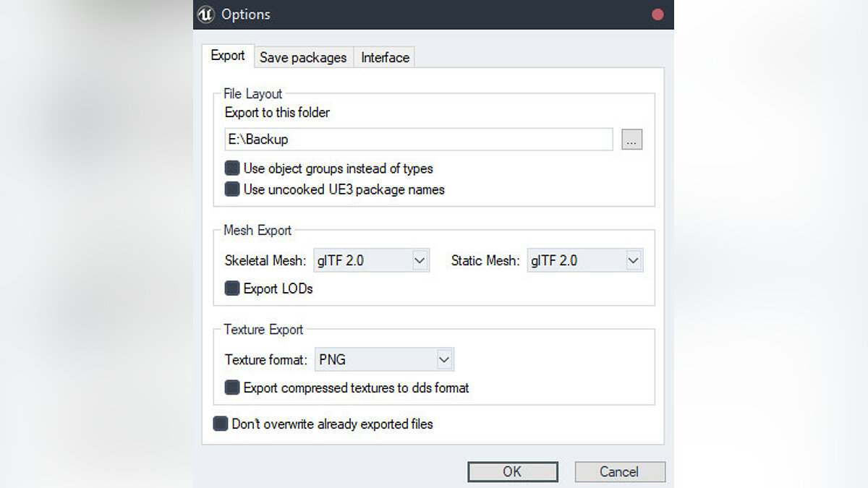Viewport: 868px width, 488px height.
Task: Tick Don't overwrite already exported files
Action: (221, 424)
